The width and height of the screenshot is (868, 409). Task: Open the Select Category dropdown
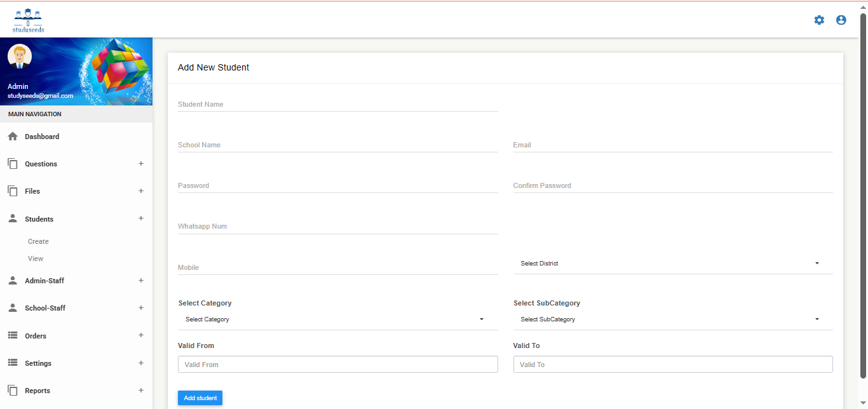[x=337, y=319]
